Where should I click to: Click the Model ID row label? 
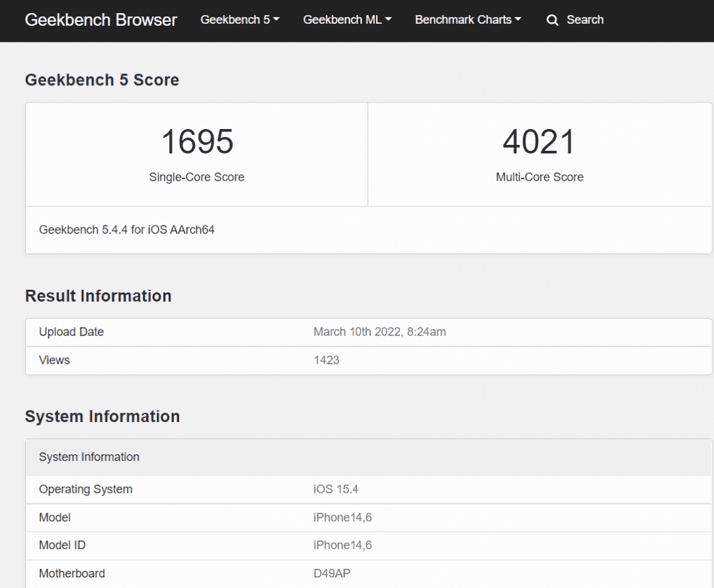click(62, 545)
